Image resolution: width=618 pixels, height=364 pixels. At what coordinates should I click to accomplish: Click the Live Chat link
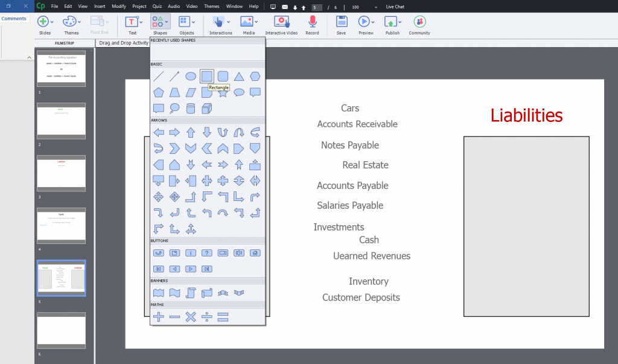395,7
